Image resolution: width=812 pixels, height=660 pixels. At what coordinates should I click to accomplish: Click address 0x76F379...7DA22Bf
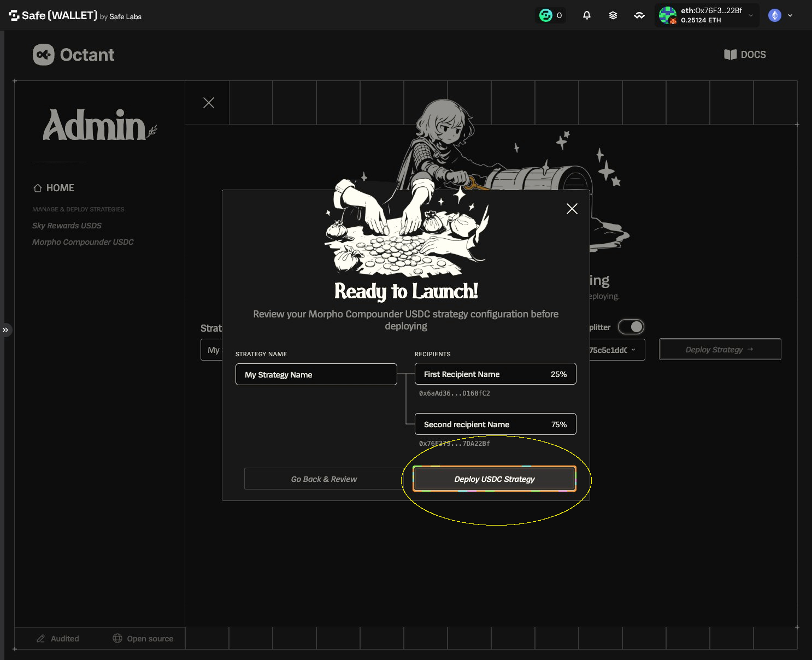coord(455,444)
